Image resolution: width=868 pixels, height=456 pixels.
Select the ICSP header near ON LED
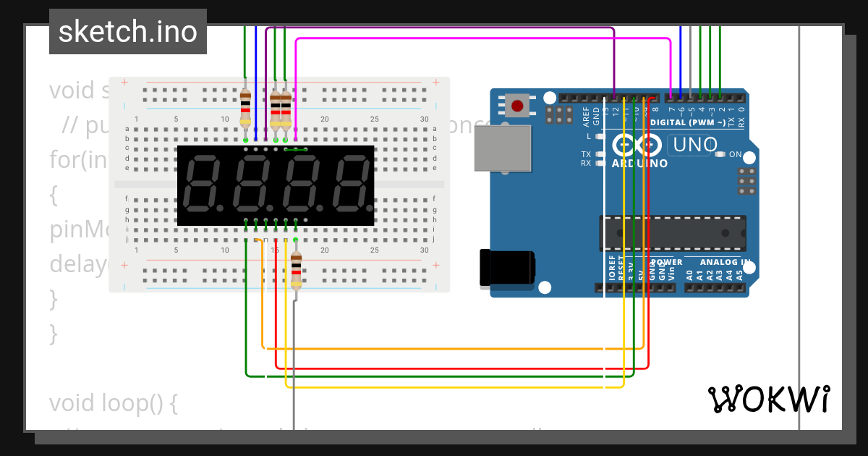(x=747, y=182)
